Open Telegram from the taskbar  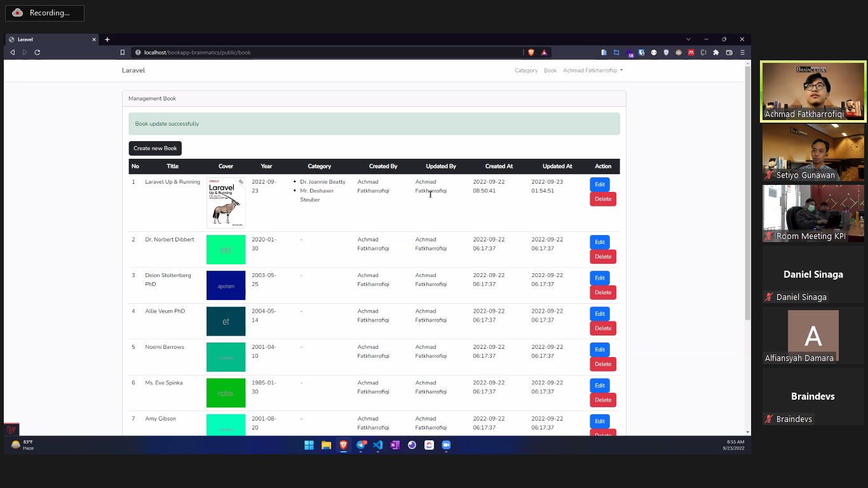tap(361, 445)
